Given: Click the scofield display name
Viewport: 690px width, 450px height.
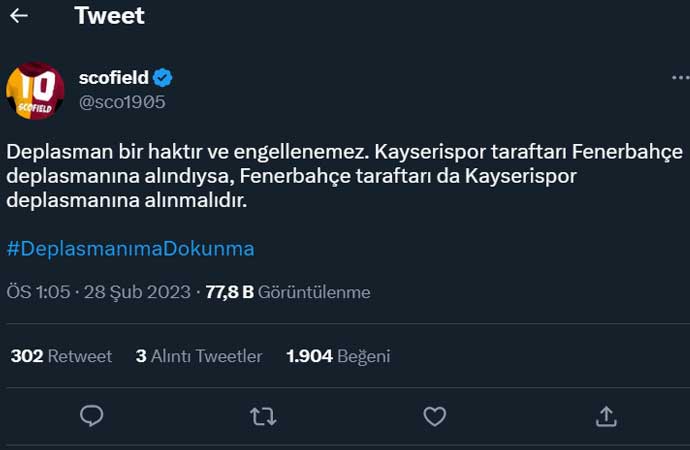Looking at the screenshot, I should click(112, 78).
